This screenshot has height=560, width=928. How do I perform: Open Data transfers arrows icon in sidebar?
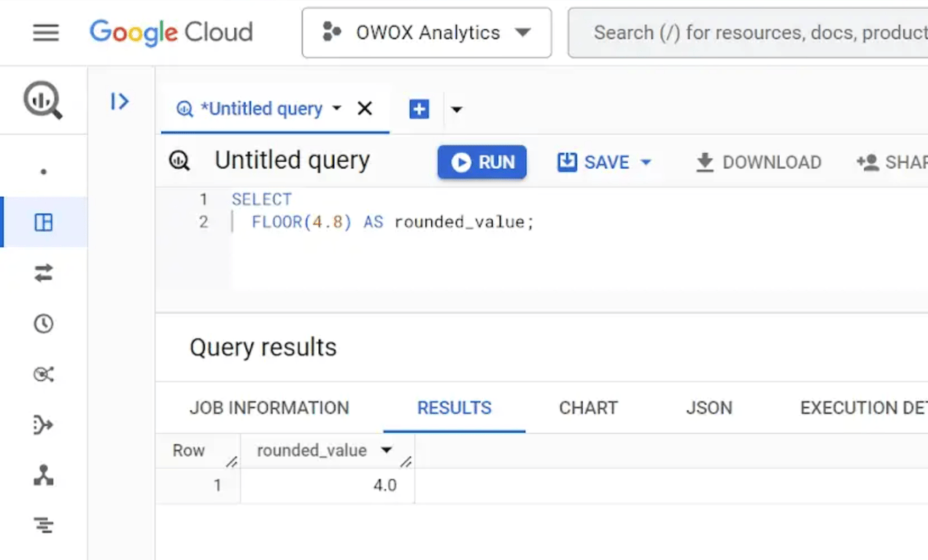(x=44, y=273)
